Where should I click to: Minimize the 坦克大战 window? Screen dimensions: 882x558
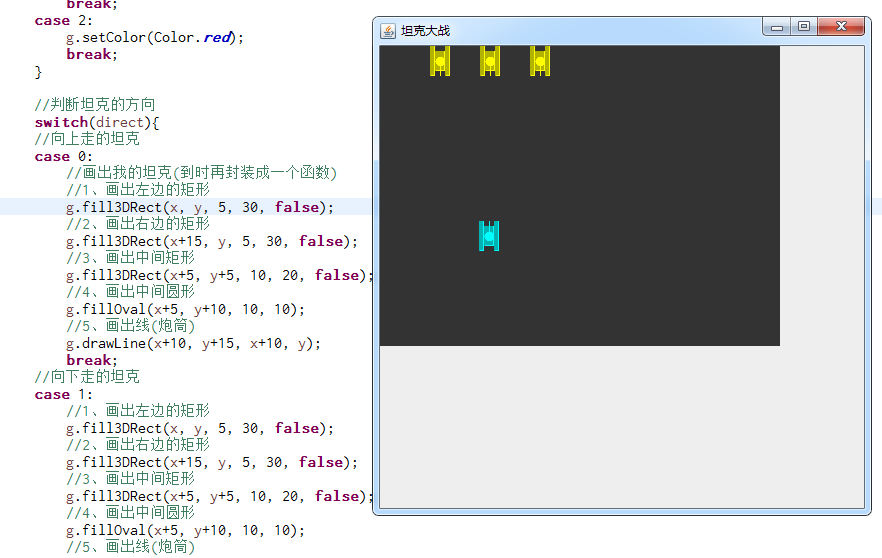point(777,26)
